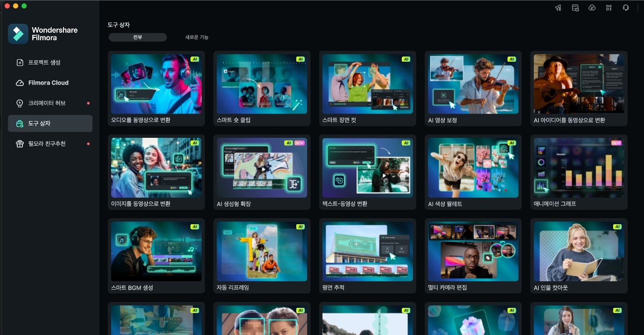Open the 애니메이션 그래프 tool card
Screen dimensions: 644x335
click(579, 168)
